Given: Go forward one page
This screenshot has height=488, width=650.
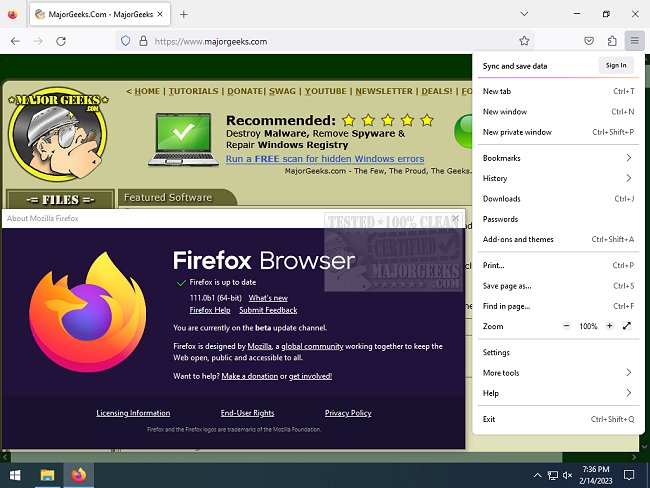Looking at the screenshot, I should 38,41.
